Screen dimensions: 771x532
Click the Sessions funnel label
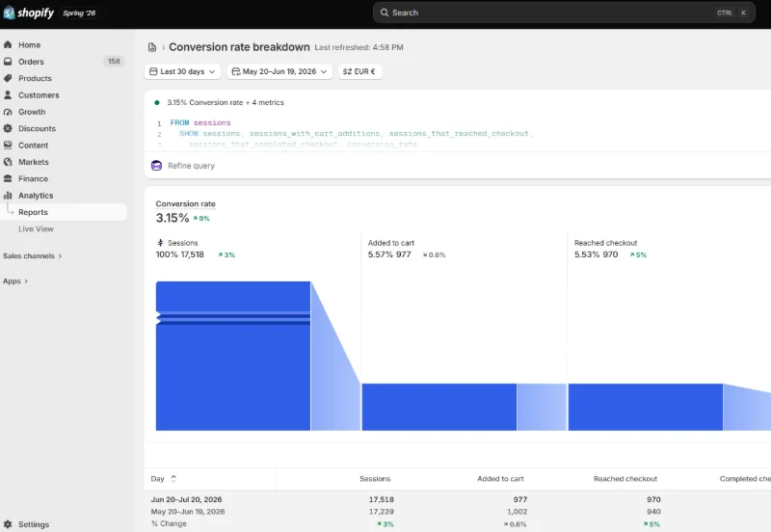pos(182,243)
